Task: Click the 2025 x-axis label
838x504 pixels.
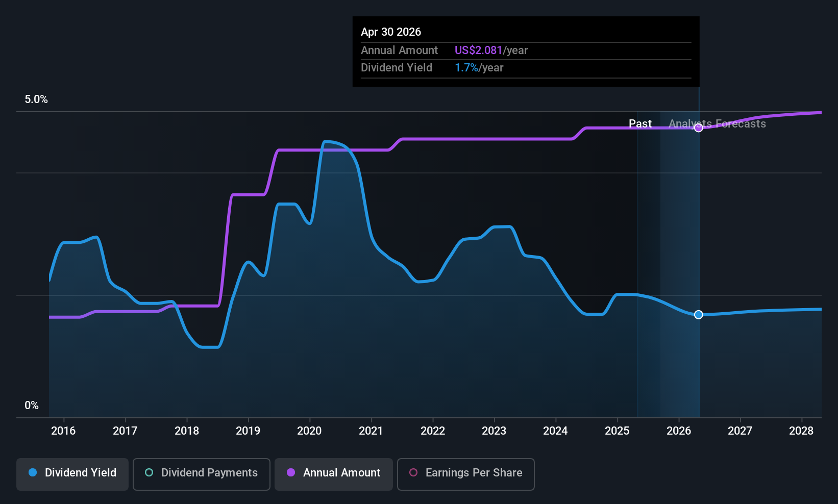Action: click(x=617, y=431)
